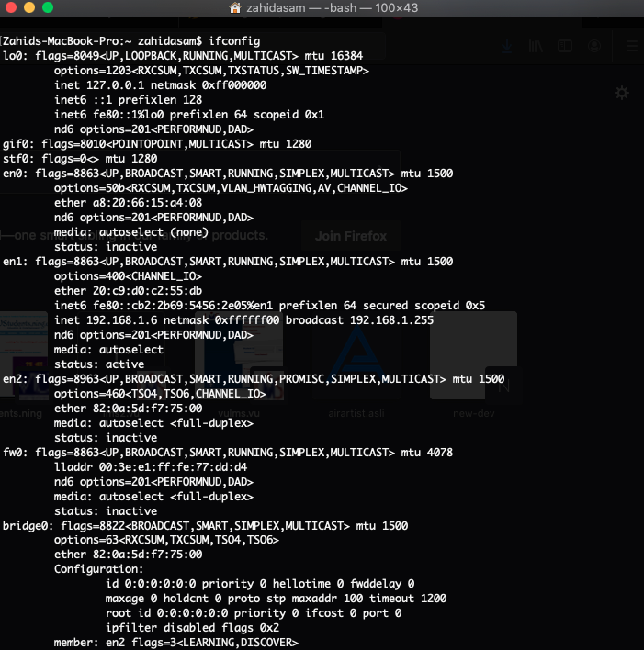Click 'timeout 1200' in bridge configuration
The image size is (644, 650).
tap(408, 599)
